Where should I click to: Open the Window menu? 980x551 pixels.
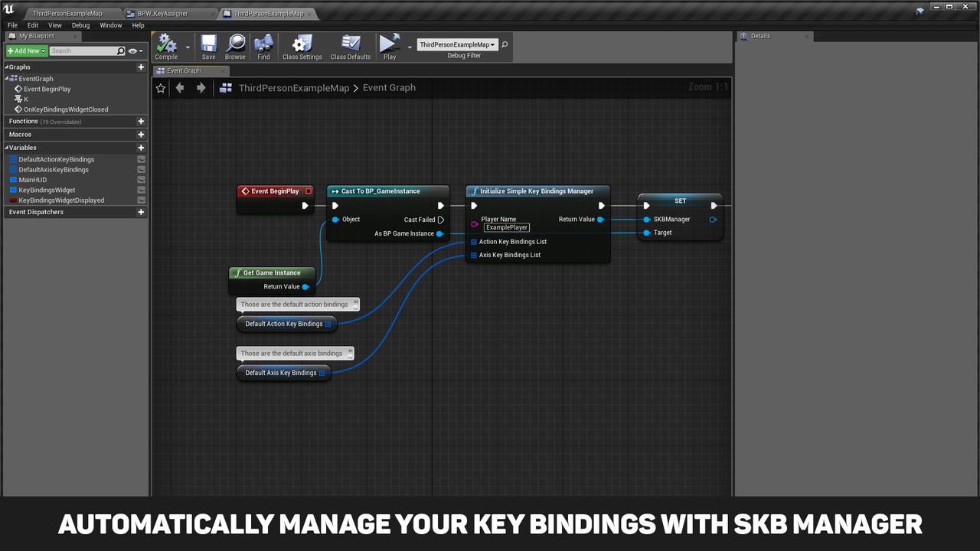111,25
